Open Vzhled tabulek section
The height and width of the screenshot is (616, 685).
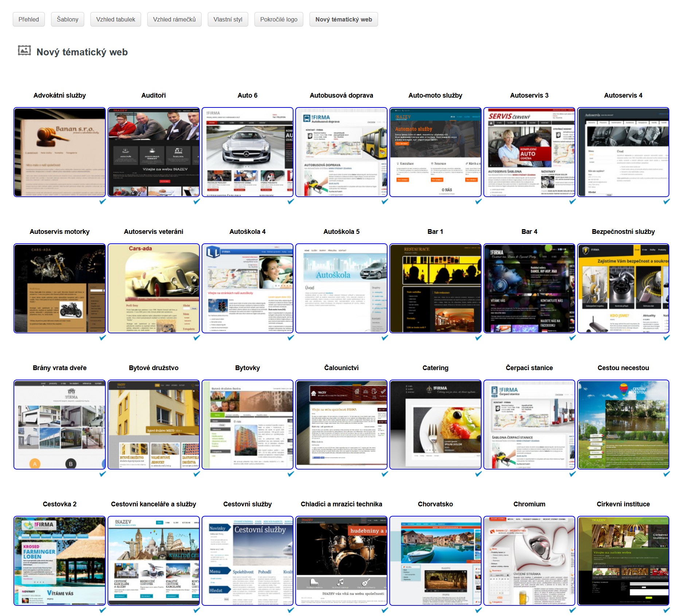116,19
